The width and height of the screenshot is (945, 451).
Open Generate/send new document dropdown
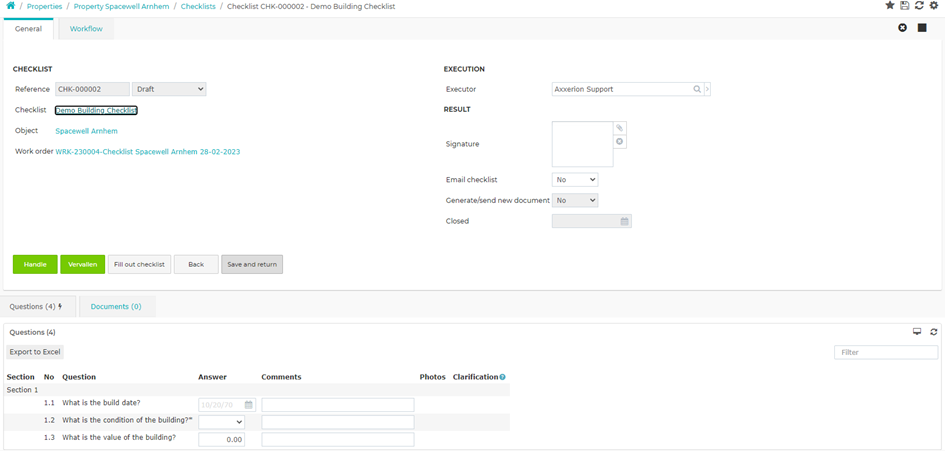tap(575, 200)
